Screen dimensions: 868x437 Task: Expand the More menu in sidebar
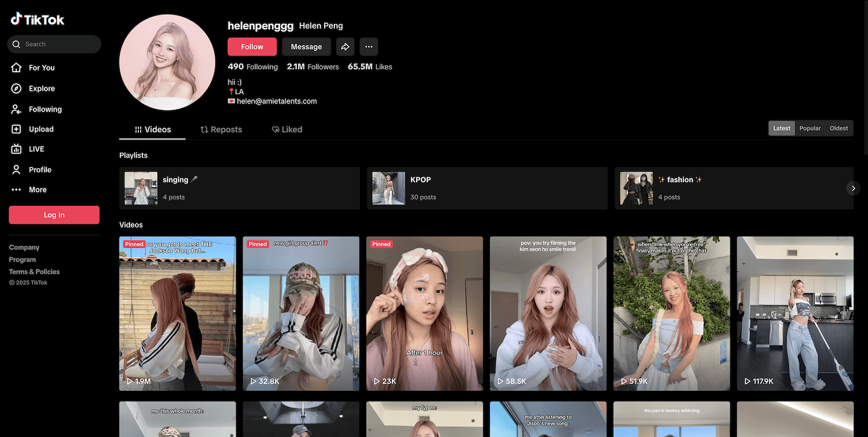pos(17,190)
